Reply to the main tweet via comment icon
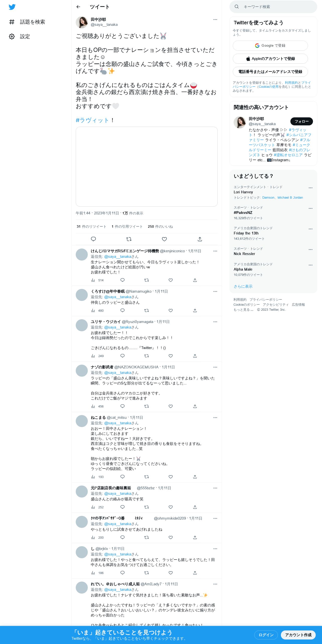Viewport: 322px width, 644px height. 93,239
